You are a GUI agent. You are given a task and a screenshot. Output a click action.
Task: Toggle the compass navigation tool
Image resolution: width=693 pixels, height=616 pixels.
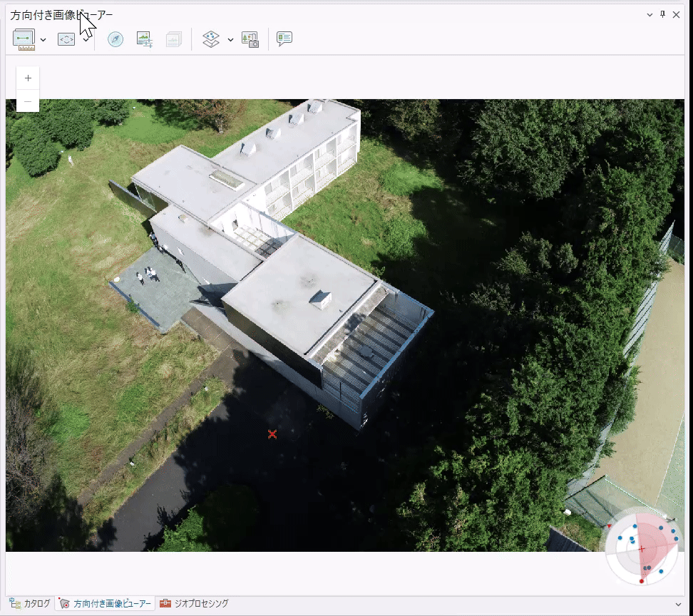115,40
